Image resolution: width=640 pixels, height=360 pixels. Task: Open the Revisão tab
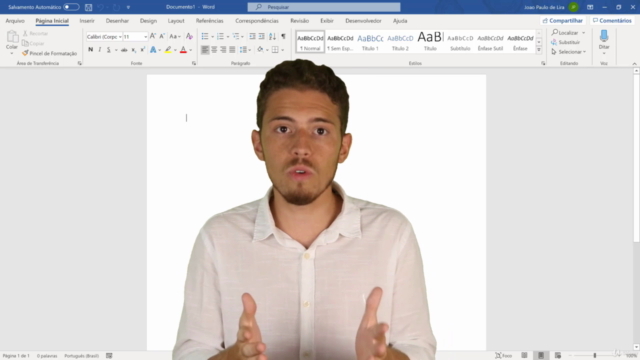300,20
